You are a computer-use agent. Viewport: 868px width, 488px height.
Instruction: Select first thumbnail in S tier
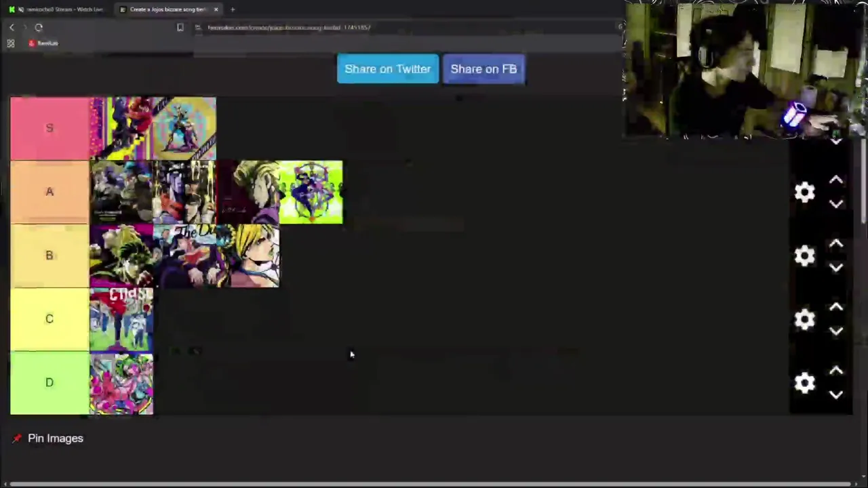(x=121, y=128)
